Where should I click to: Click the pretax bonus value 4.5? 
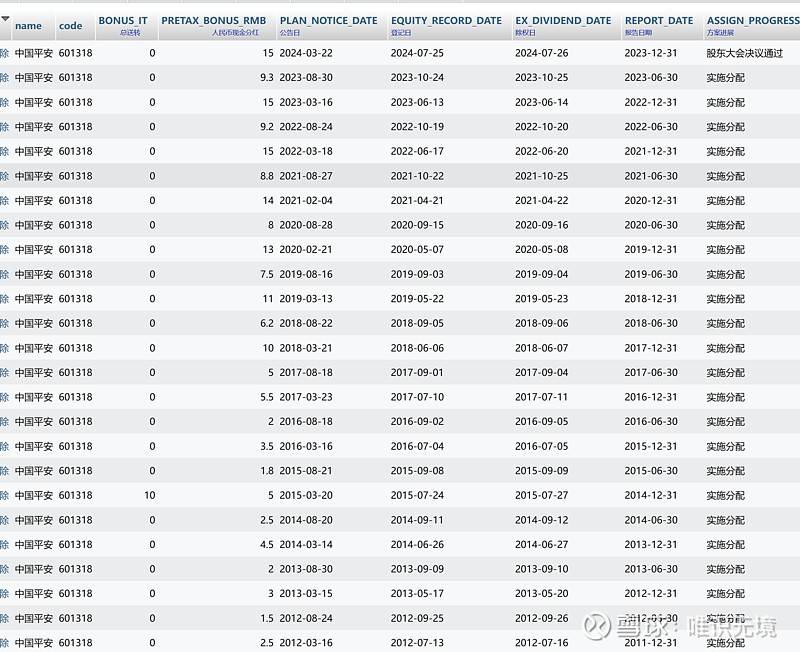[x=267, y=544]
